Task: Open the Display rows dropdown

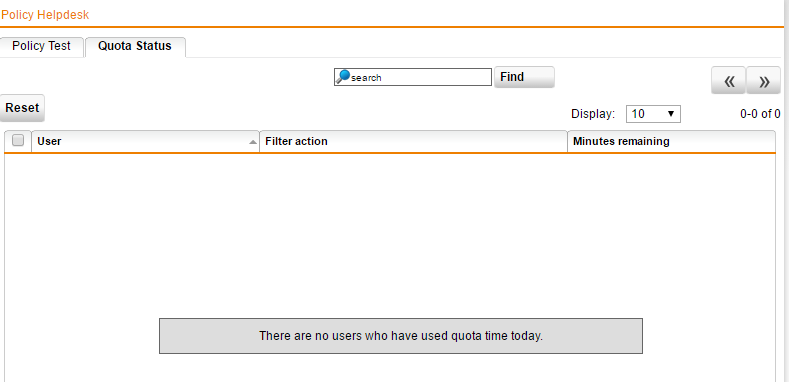Action: (653, 114)
